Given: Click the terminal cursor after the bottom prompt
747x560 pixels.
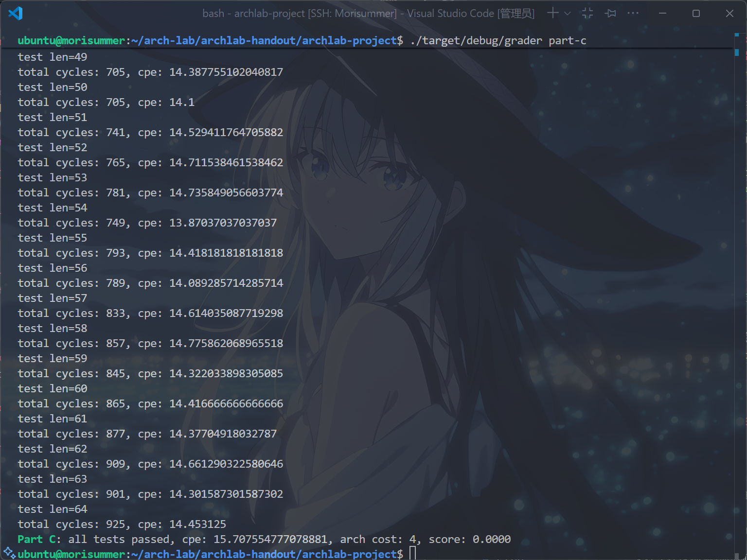Looking at the screenshot, I should tap(412, 553).
